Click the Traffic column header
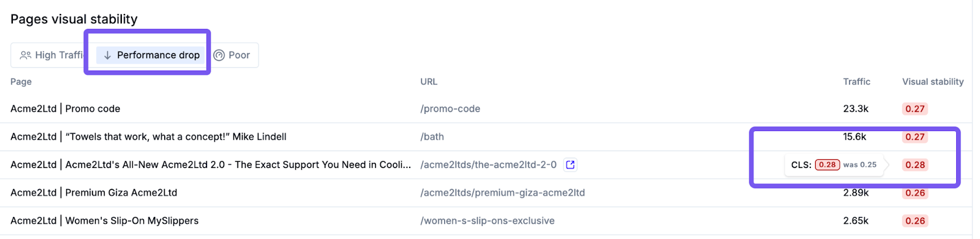Screen dimensions: 980x239 (856, 82)
